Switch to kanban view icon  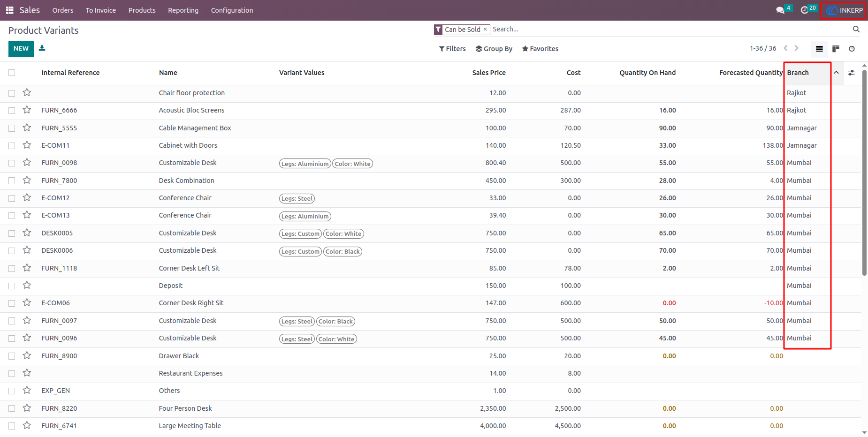pyautogui.click(x=836, y=49)
